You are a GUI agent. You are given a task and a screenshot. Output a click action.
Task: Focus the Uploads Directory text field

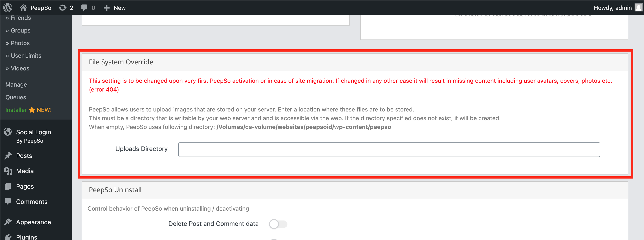[x=389, y=150]
